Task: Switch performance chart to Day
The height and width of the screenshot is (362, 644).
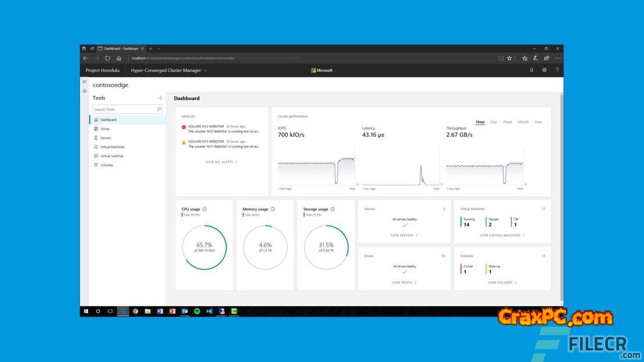Action: coord(494,122)
